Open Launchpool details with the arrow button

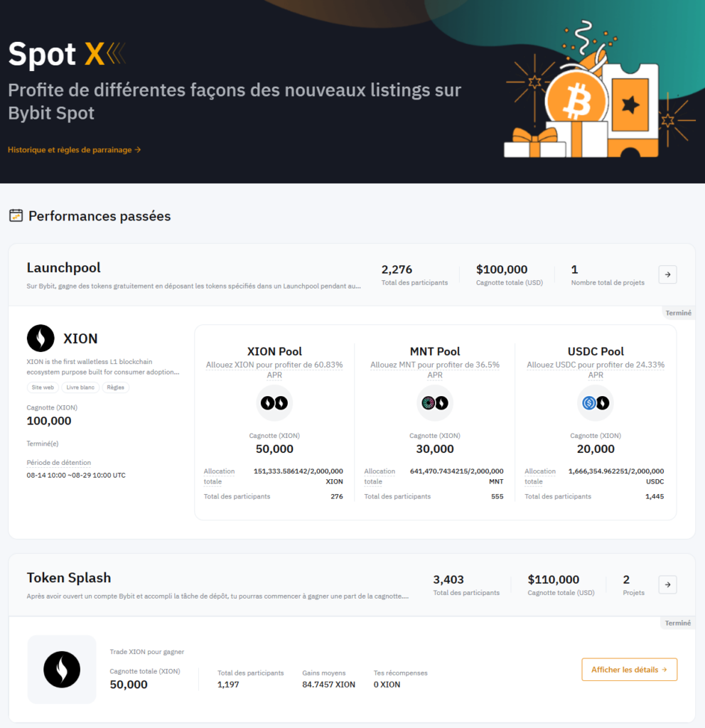pos(667,274)
